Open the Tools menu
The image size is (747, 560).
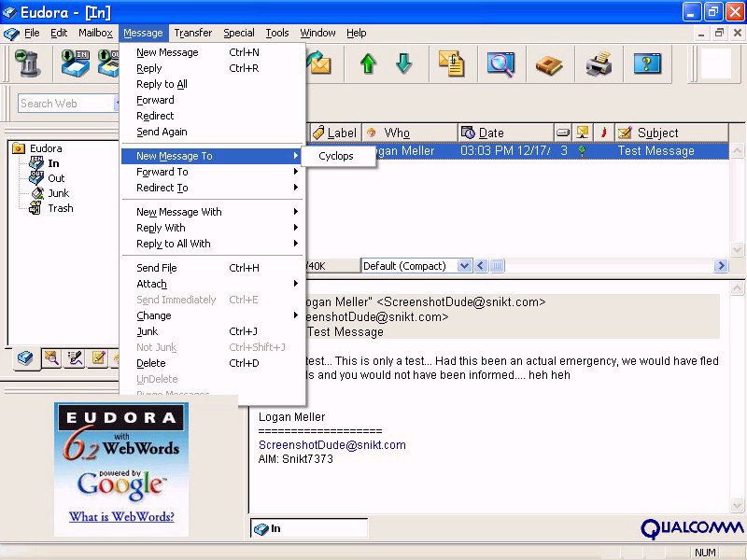pyautogui.click(x=277, y=33)
